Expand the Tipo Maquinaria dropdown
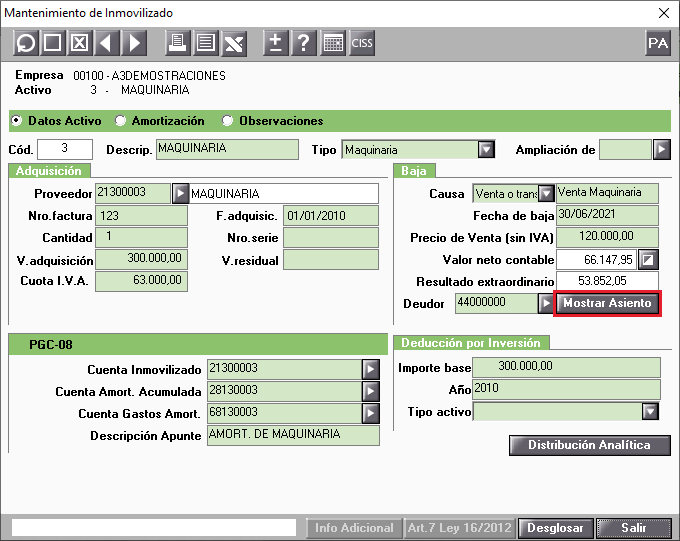The height and width of the screenshot is (541, 680). tap(486, 150)
